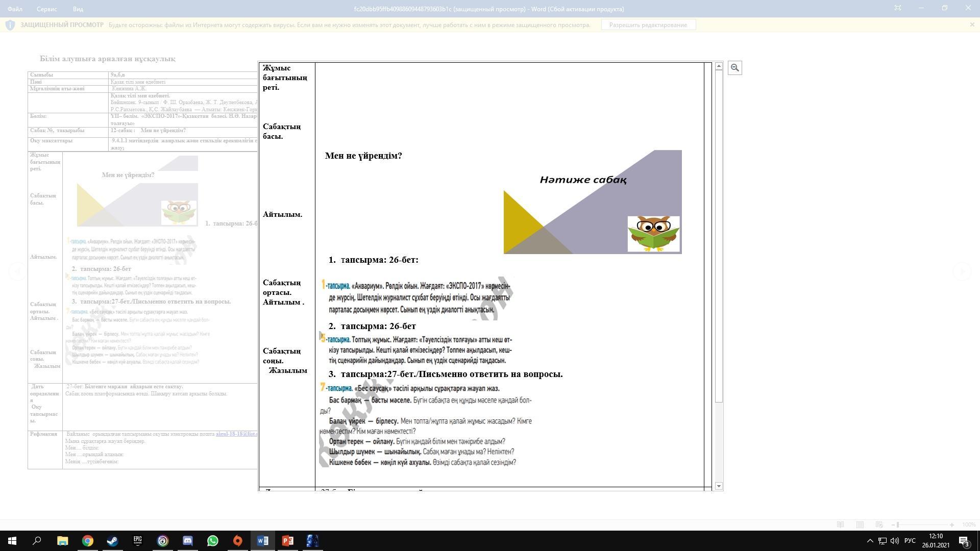Click the network icon in system tray

click(883, 541)
